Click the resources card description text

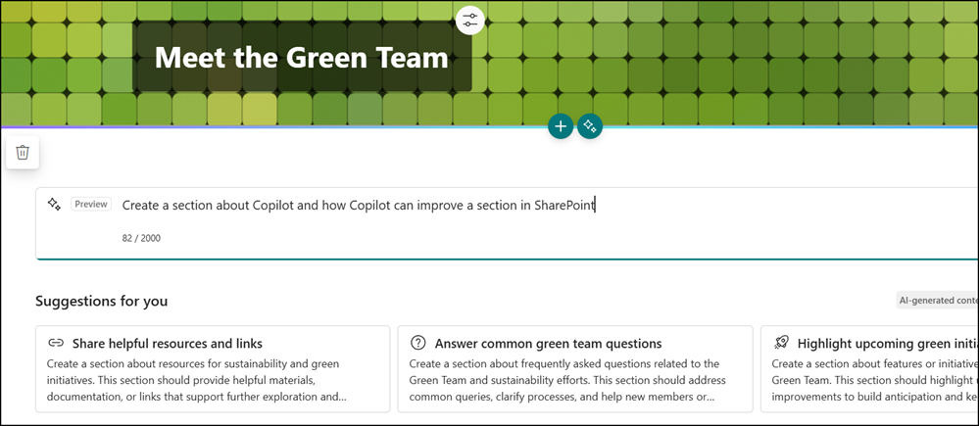point(196,380)
